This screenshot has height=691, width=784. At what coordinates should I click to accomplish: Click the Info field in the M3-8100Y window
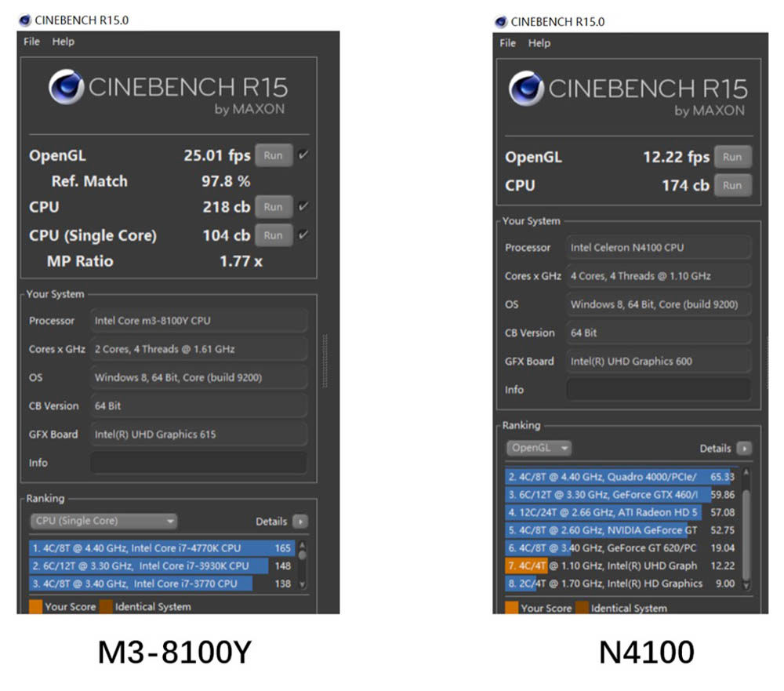coord(198,463)
